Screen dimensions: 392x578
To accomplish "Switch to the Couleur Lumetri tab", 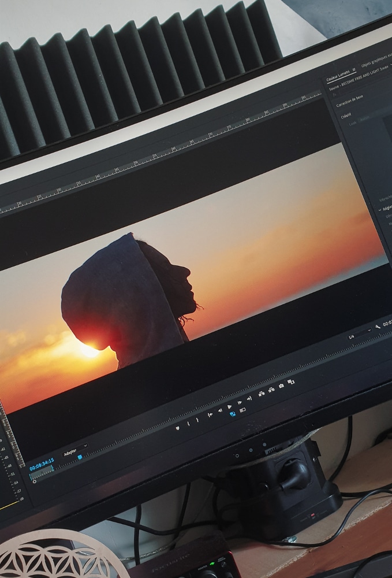I will 338,77.
